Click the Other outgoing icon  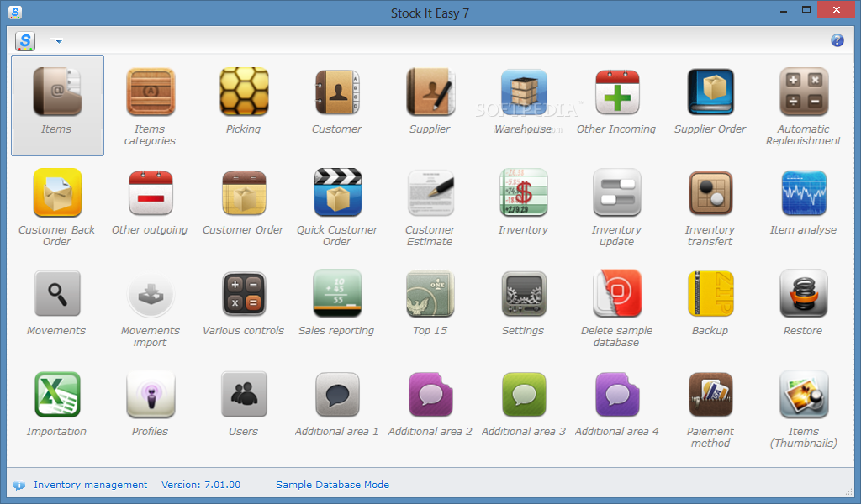pyautogui.click(x=151, y=193)
